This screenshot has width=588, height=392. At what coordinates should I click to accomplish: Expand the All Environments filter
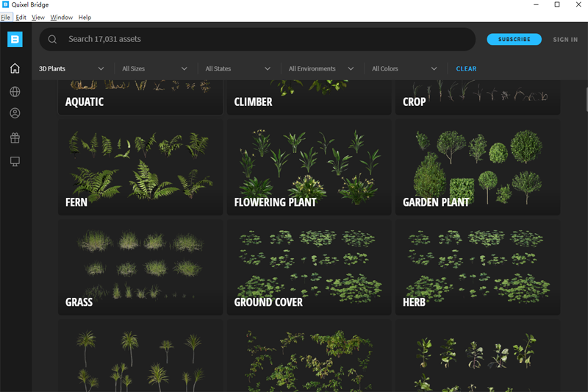coord(321,68)
